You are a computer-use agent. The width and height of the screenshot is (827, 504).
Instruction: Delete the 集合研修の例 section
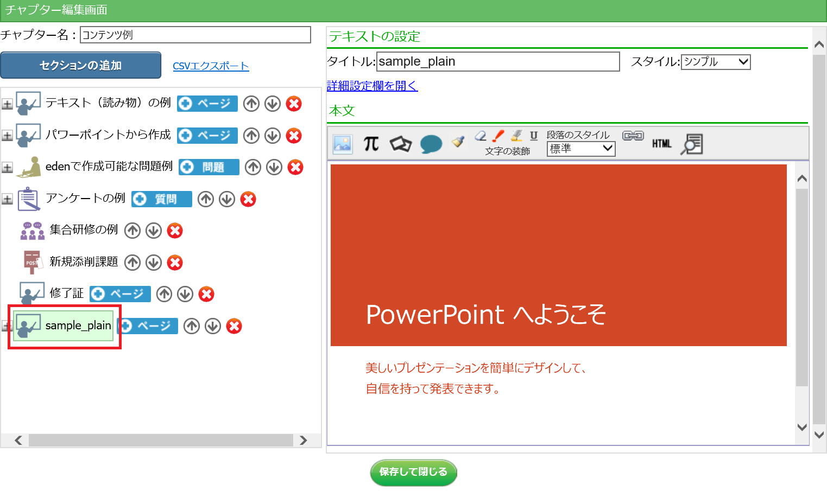click(175, 231)
